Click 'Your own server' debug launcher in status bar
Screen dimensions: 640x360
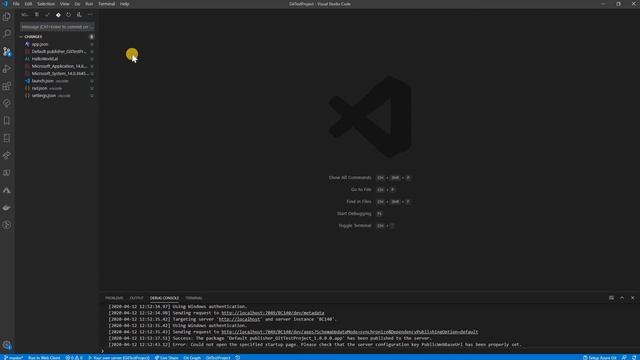119,358
